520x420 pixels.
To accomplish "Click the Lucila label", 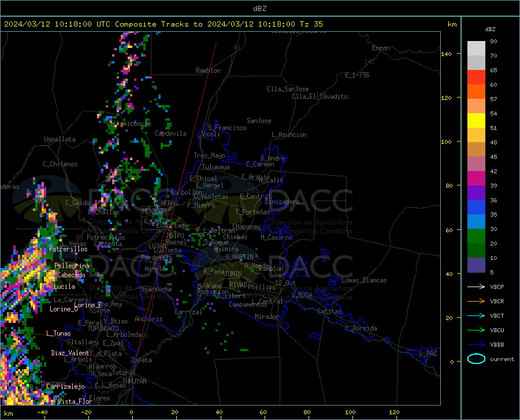I will (x=64, y=287).
